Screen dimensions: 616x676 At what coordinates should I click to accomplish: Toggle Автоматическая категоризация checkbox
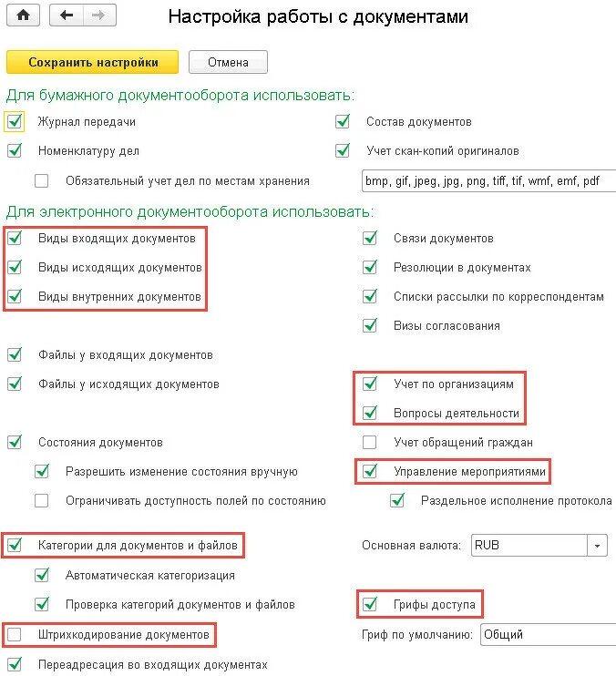(x=42, y=575)
